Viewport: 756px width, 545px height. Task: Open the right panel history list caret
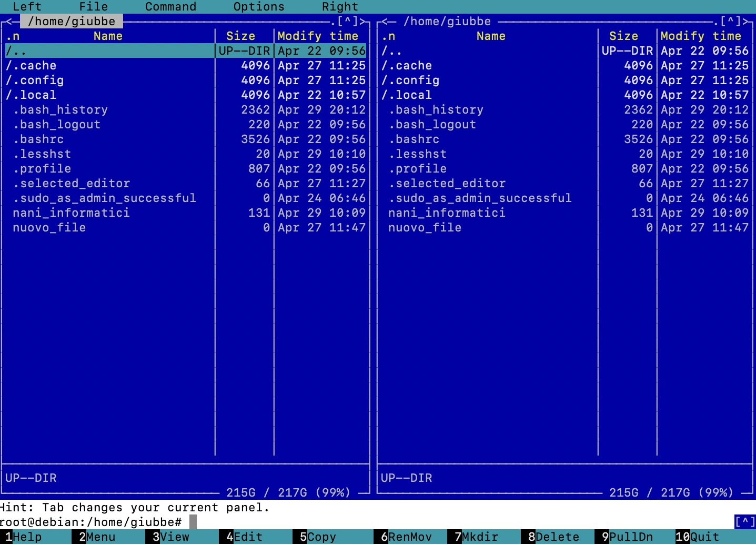click(x=730, y=22)
